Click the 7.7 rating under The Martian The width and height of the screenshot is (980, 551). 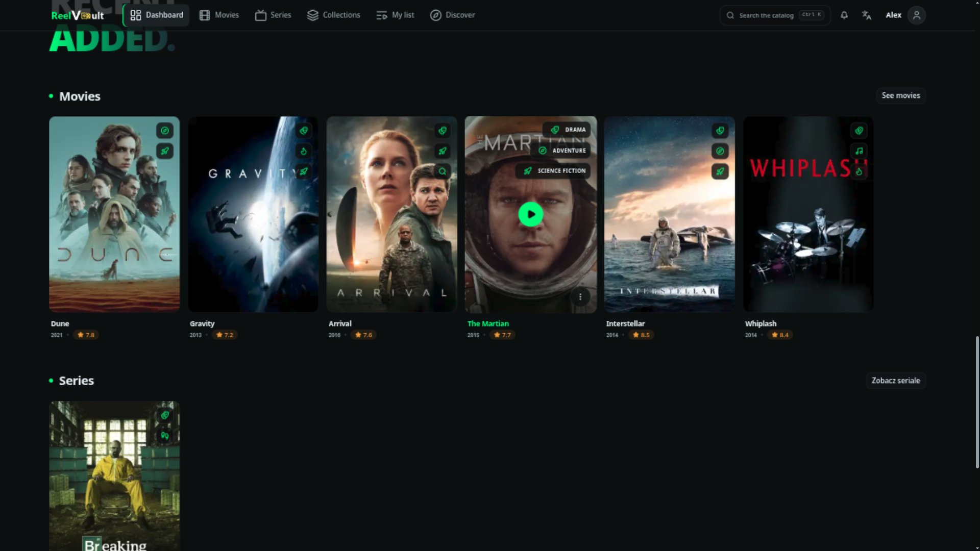pos(502,335)
